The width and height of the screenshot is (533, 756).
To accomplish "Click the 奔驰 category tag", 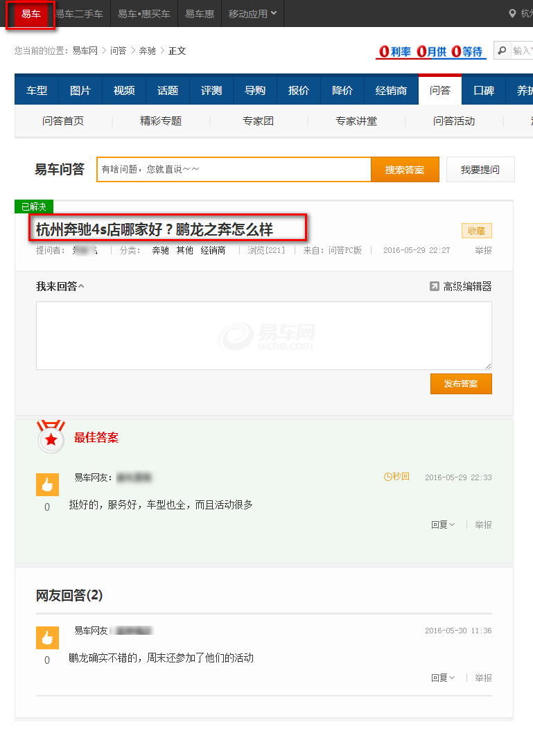I will [x=160, y=250].
